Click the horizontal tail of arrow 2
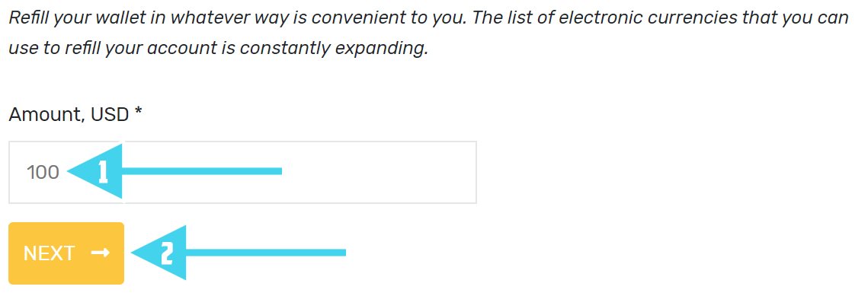Viewport: 868px width, 296px height. [x=266, y=253]
